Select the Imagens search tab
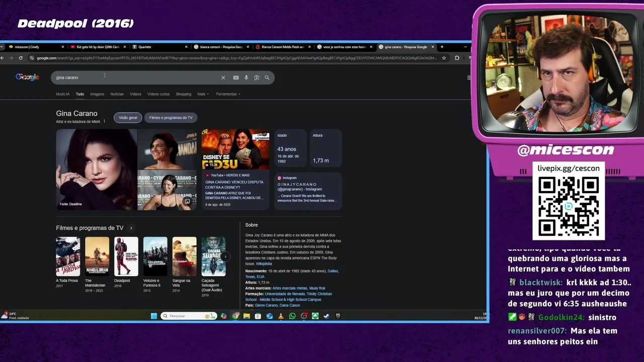This screenshot has height=362, width=644. tap(97, 94)
